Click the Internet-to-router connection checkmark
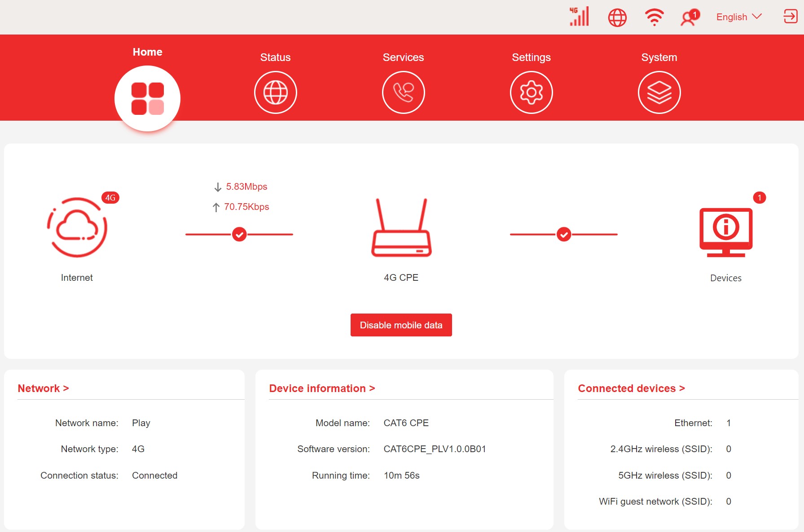The width and height of the screenshot is (804, 532). 239,234
